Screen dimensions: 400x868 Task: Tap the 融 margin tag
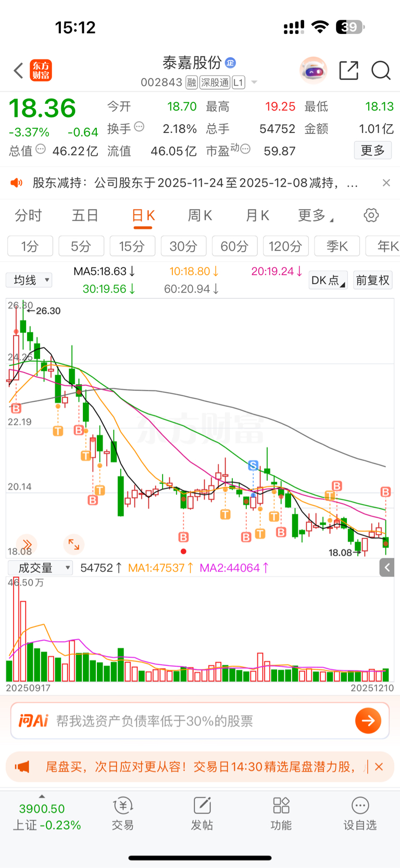tap(192, 82)
